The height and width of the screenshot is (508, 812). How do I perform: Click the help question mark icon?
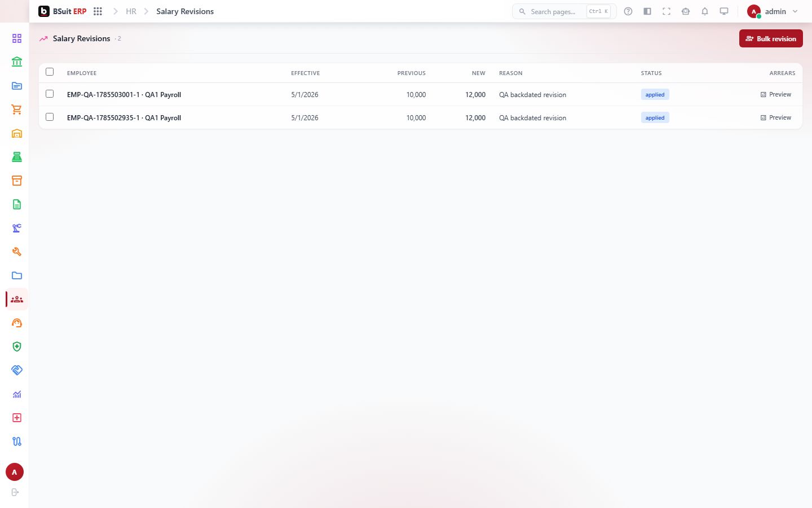coord(628,11)
